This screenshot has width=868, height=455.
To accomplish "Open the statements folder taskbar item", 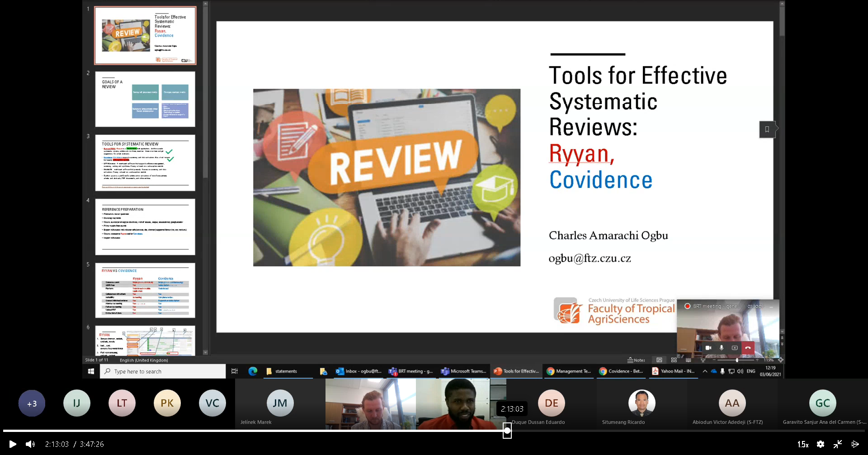I will (288, 371).
